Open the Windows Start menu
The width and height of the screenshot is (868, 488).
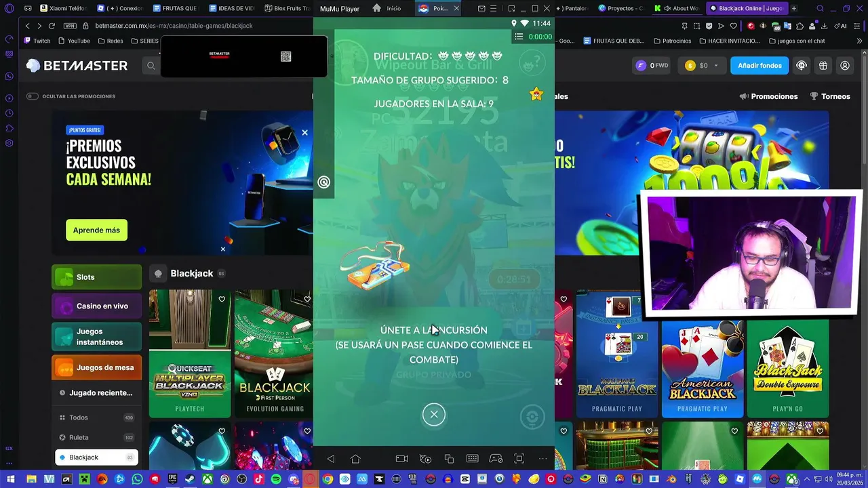tap(11, 479)
